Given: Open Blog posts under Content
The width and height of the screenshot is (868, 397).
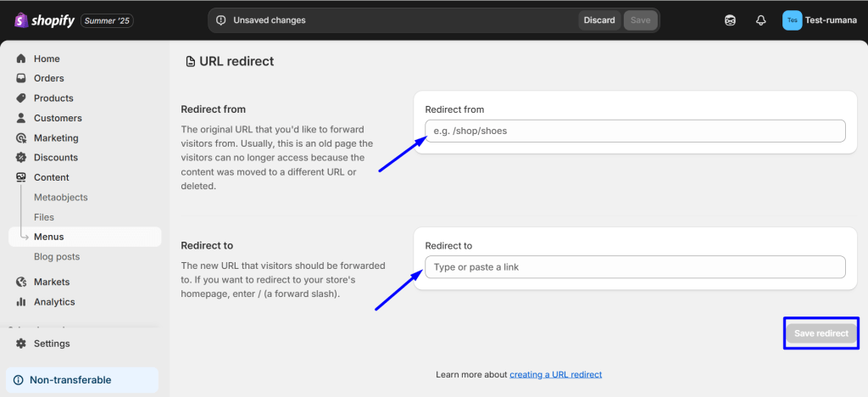Looking at the screenshot, I should pos(57,256).
